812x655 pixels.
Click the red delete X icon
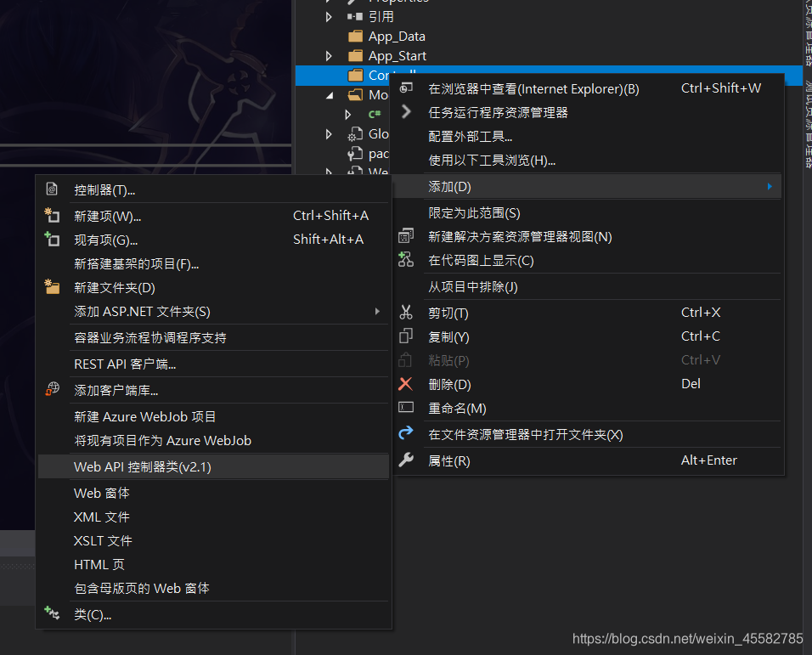(x=405, y=384)
